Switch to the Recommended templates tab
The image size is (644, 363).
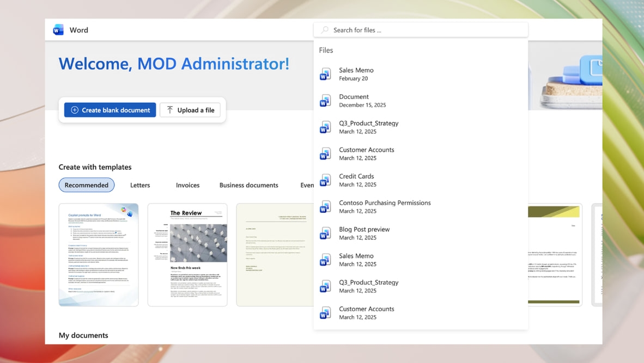click(86, 185)
